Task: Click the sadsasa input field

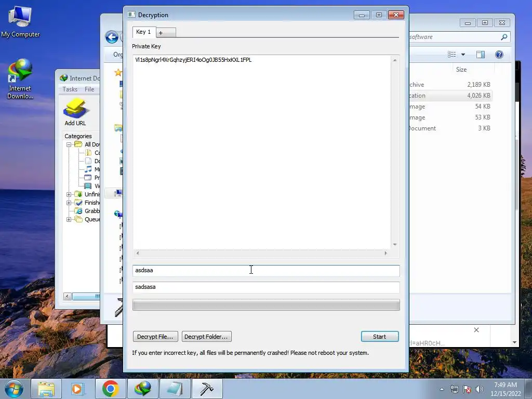Action: click(266, 287)
